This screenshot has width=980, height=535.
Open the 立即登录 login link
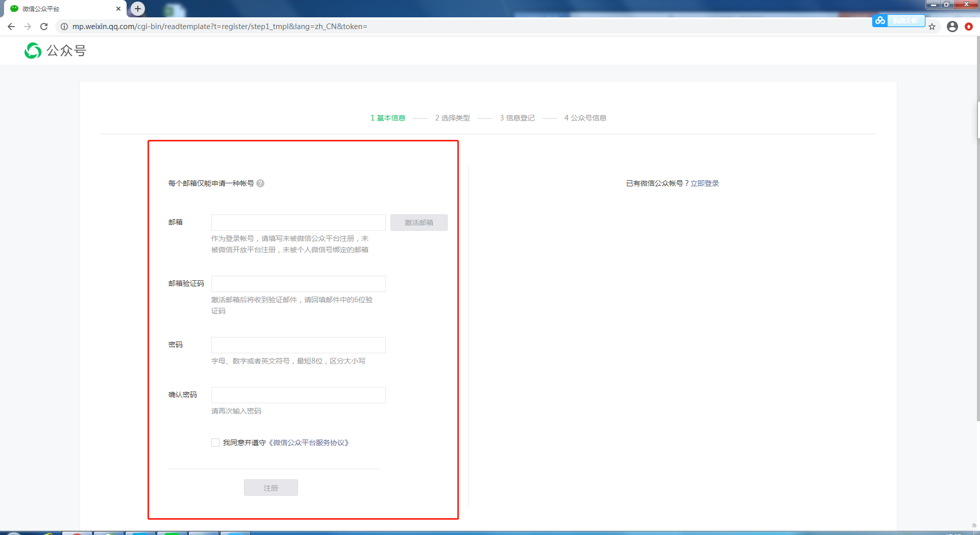coord(704,183)
